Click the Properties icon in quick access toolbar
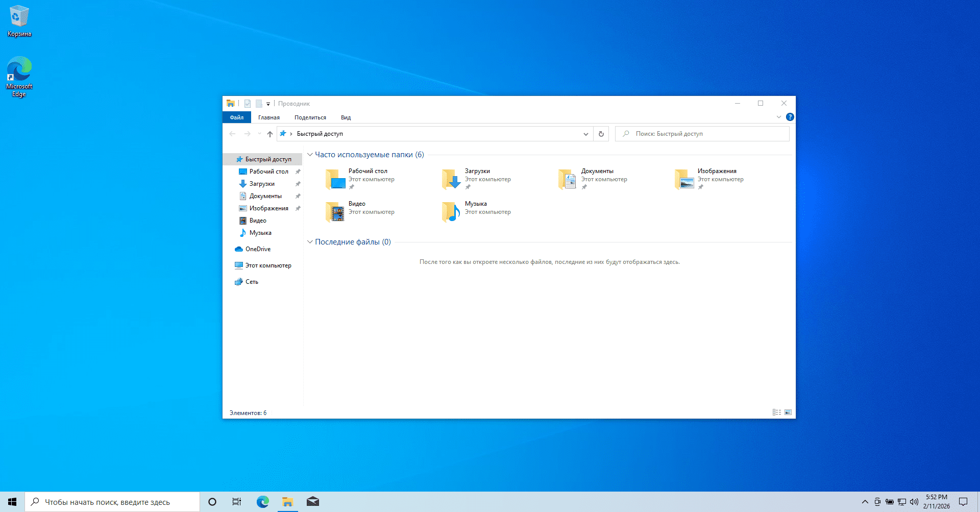This screenshot has height=512, width=980. 248,104
